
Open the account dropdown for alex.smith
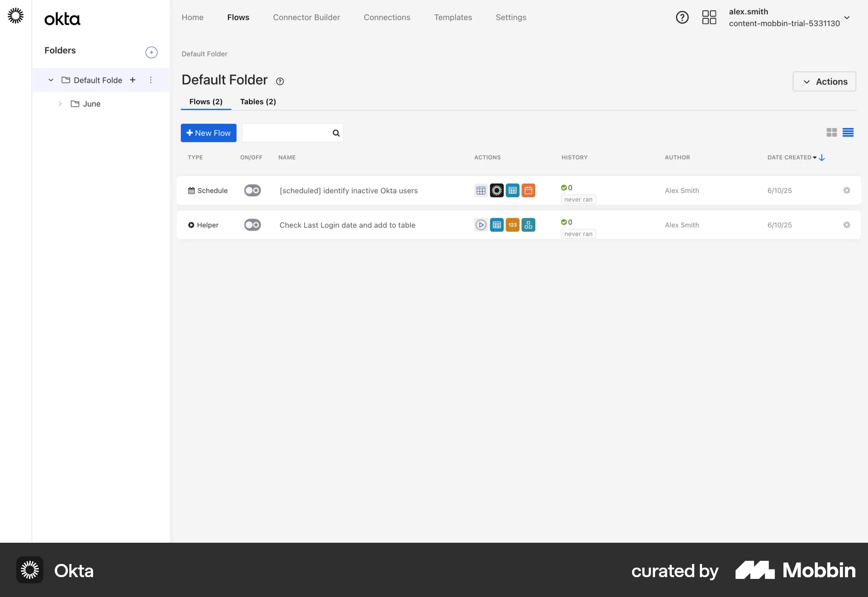848,18
